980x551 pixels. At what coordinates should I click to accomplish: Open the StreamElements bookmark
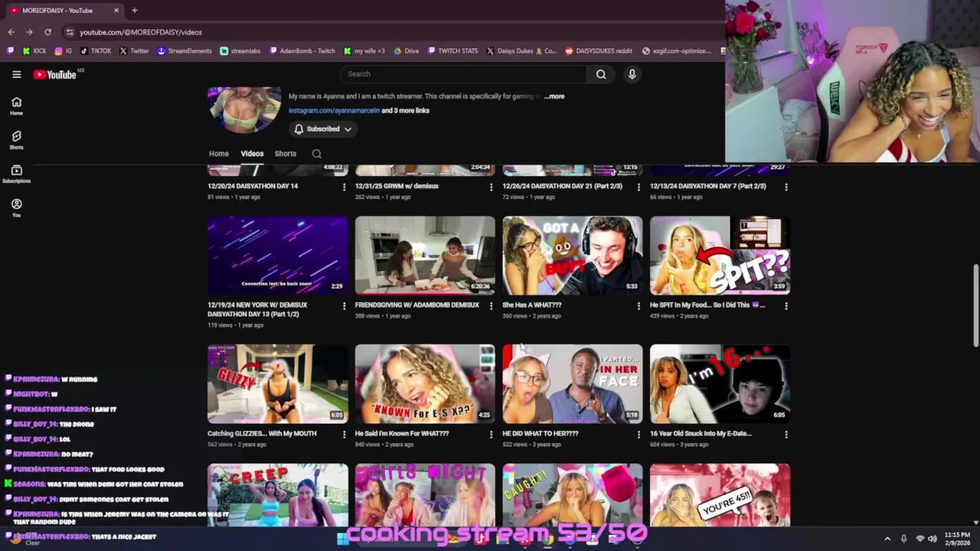(x=185, y=51)
